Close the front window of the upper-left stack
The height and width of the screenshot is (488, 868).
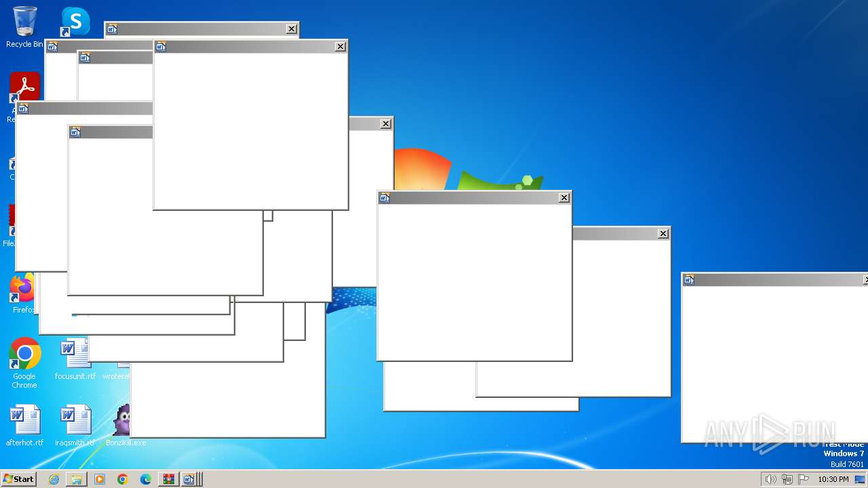pyautogui.click(x=340, y=47)
